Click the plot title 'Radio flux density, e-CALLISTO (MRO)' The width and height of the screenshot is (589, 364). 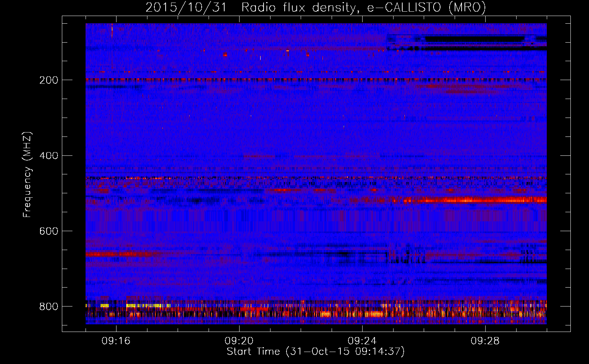point(363,7)
